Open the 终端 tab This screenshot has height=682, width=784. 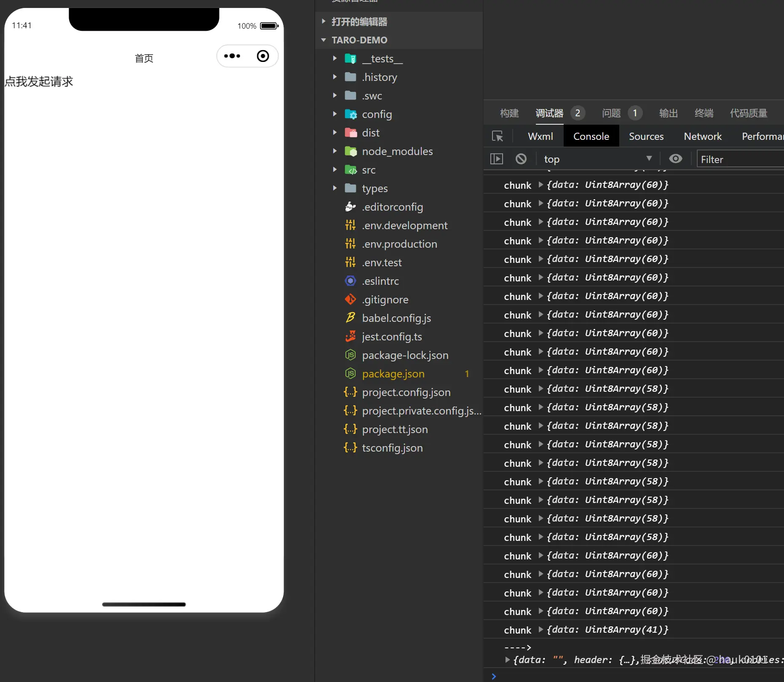(x=704, y=113)
